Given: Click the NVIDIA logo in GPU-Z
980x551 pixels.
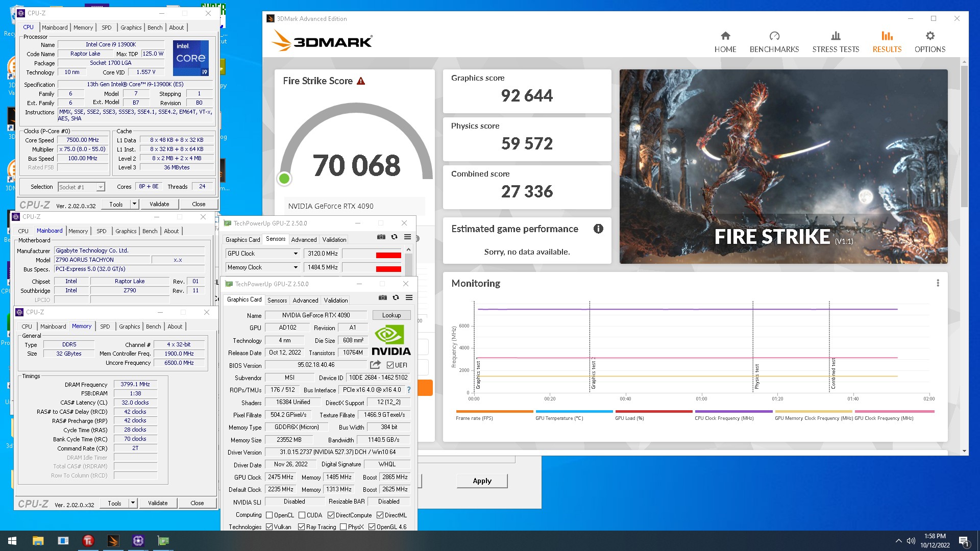Looking at the screenshot, I should [391, 341].
